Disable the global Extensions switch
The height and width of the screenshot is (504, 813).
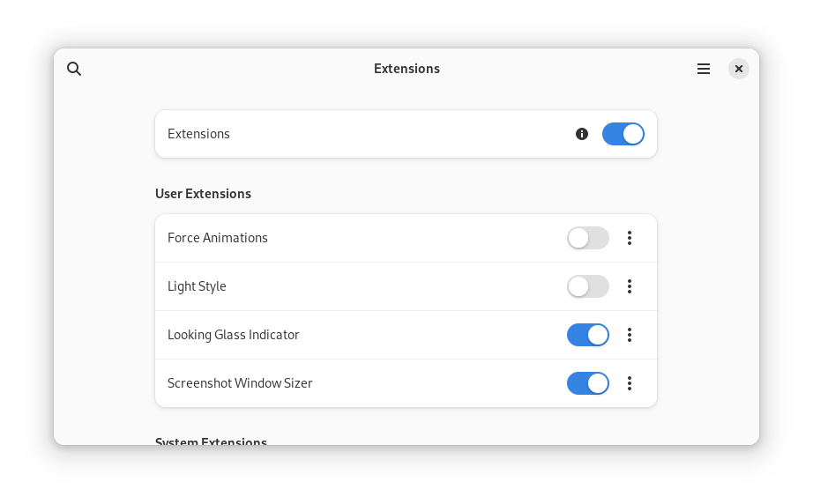click(x=623, y=134)
